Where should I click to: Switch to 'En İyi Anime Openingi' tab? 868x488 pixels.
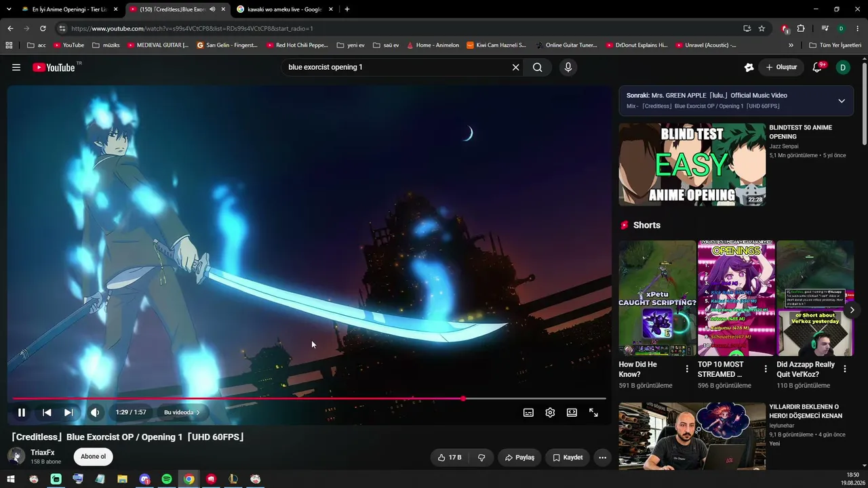[x=69, y=9]
